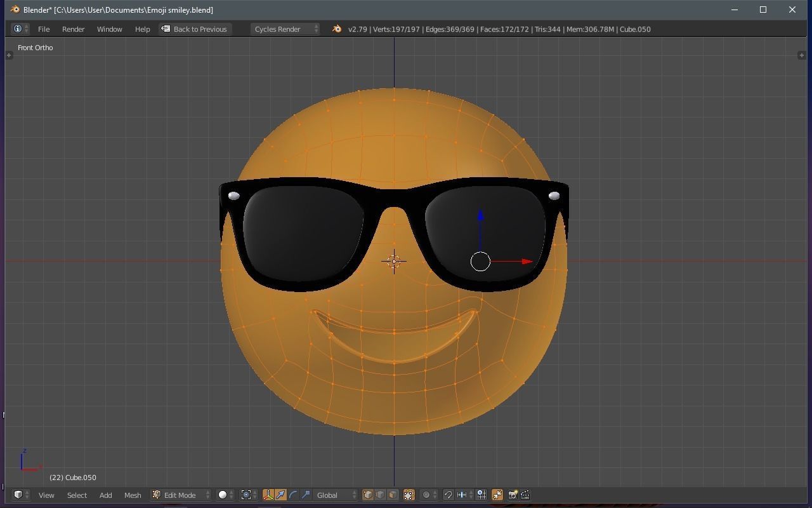Open the Select menu in 3D header
The width and height of the screenshot is (812, 508).
[x=77, y=495]
